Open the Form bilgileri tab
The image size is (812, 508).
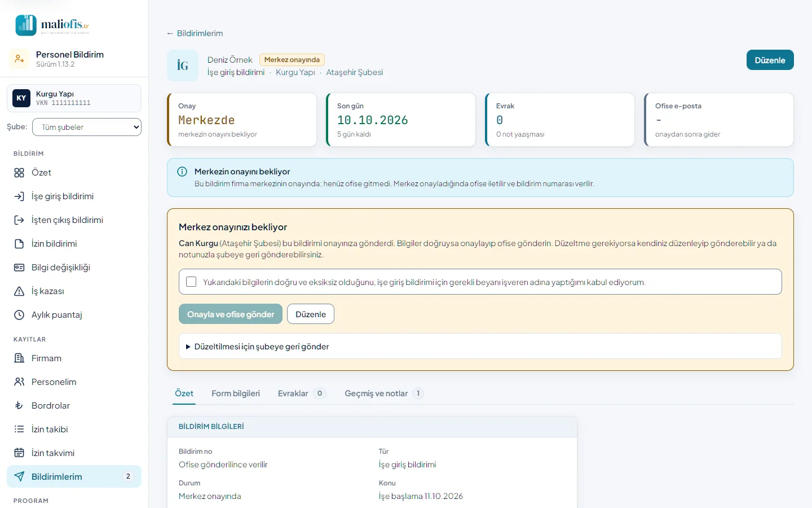click(236, 393)
